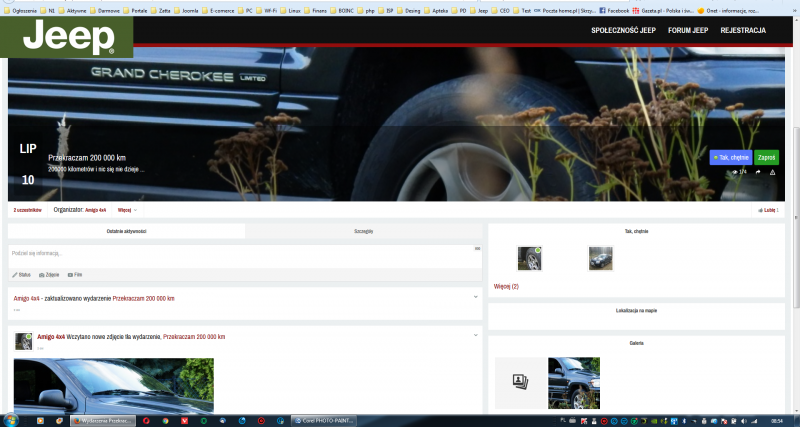The height and width of the screenshot is (427, 800).
Task: Click the Lubię thumbs-up button
Action: point(768,210)
